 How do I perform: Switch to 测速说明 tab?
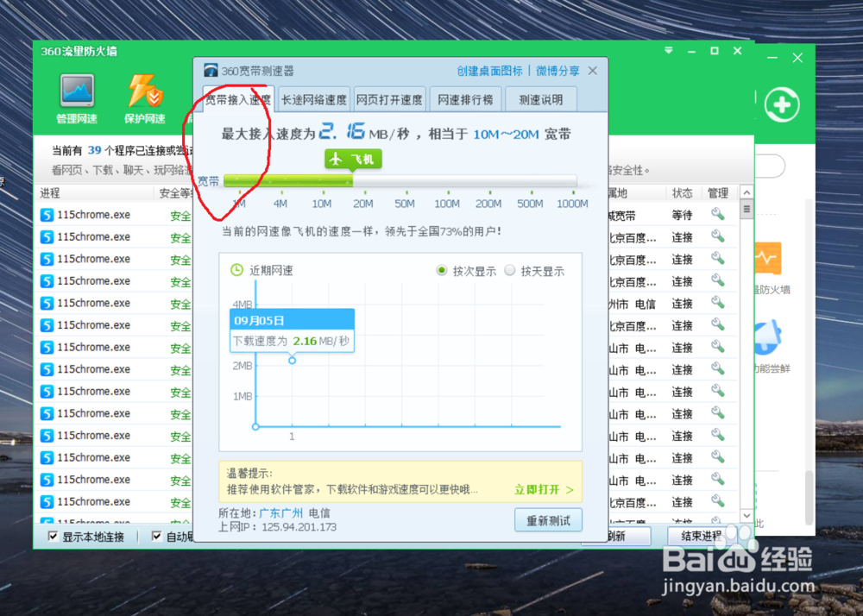540,99
